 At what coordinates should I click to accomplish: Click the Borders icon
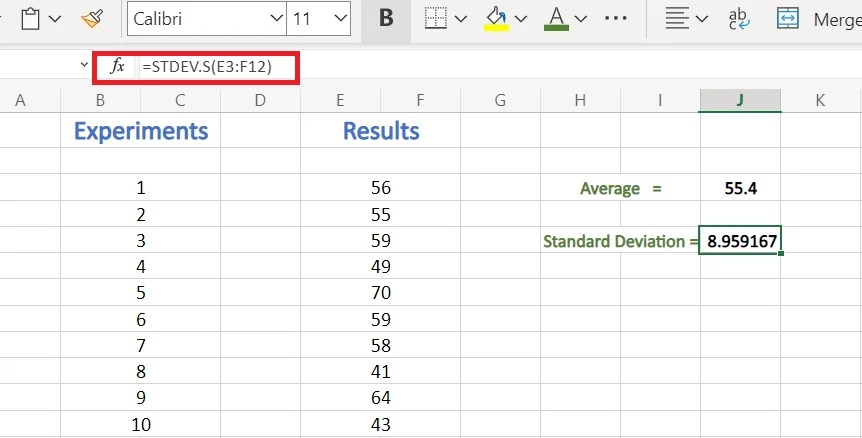(x=435, y=19)
